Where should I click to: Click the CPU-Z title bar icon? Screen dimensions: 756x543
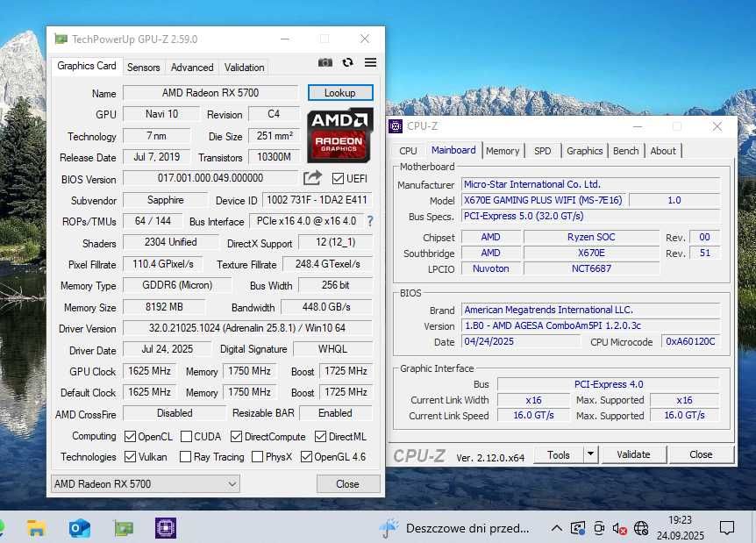pyautogui.click(x=396, y=126)
